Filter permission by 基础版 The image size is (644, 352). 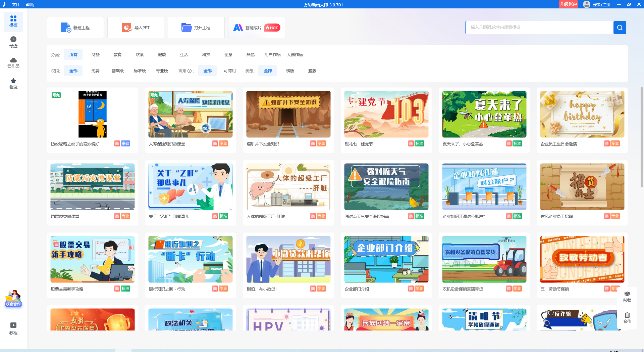coord(118,71)
